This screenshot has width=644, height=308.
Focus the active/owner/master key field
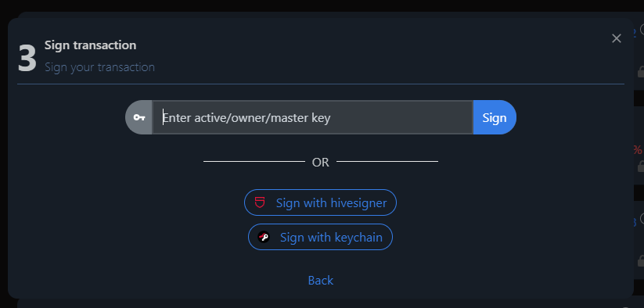(312, 117)
